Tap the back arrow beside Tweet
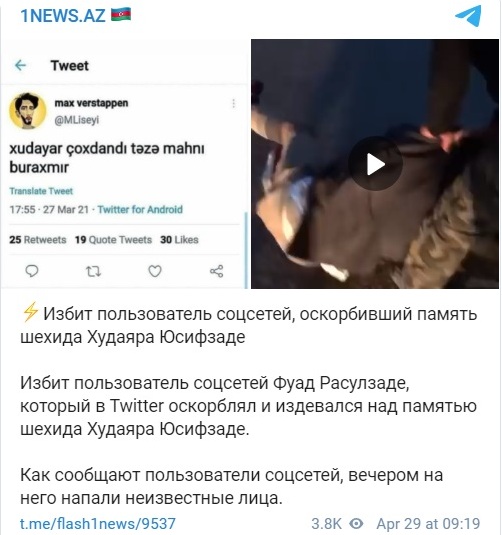Screen dimensions: 502x535 coord(20,65)
